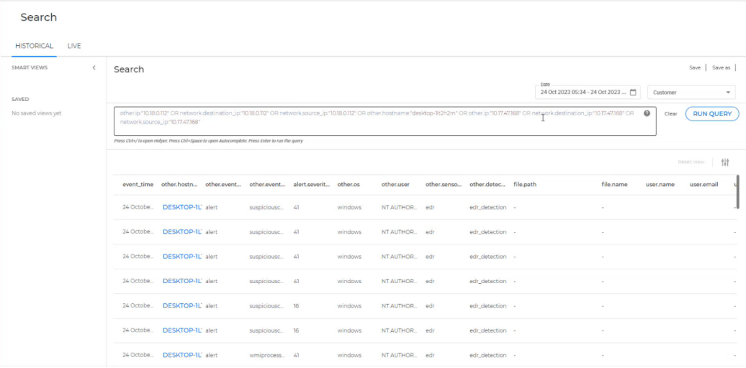The height and width of the screenshot is (368, 746).
Task: Click the wmiprocess event cell
Action: coord(266,355)
